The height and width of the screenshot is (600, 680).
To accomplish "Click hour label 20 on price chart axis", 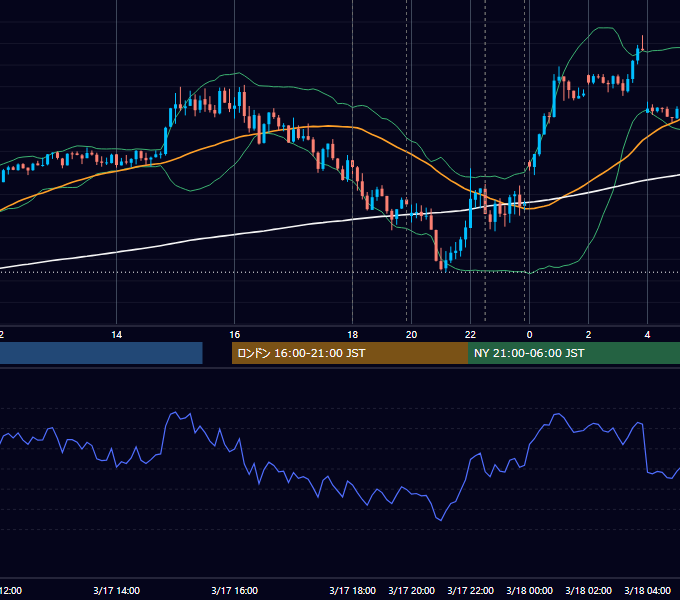I will click(412, 335).
